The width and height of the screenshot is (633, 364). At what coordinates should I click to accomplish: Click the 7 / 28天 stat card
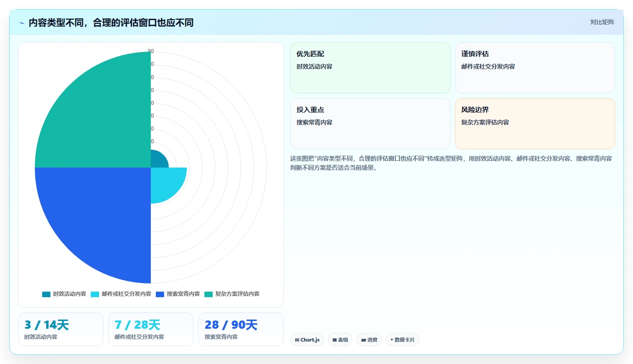pyautogui.click(x=151, y=329)
